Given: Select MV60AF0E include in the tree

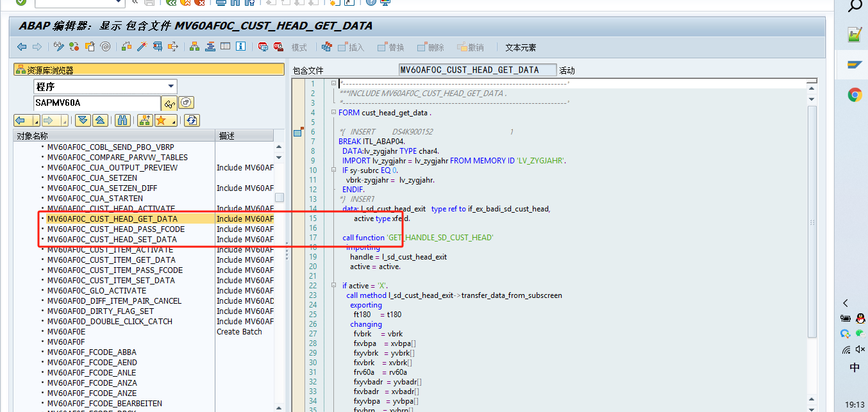Looking at the screenshot, I should click(67, 331).
